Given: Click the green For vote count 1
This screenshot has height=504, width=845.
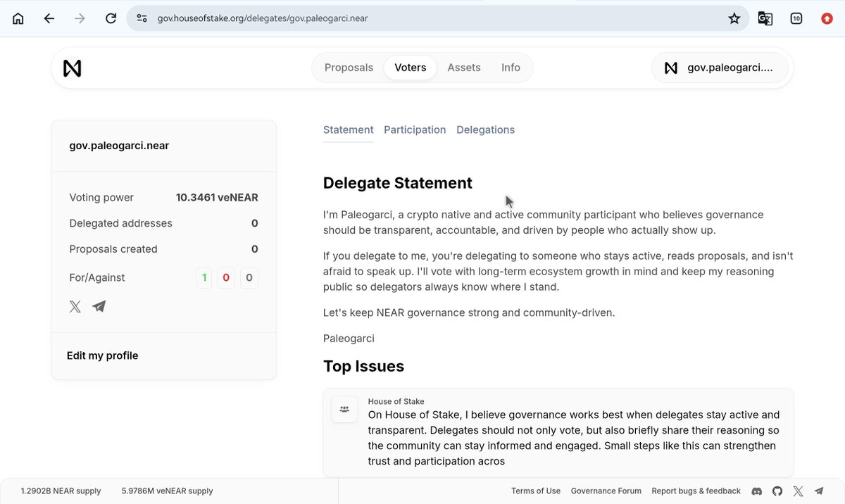Looking at the screenshot, I should 204,278.
